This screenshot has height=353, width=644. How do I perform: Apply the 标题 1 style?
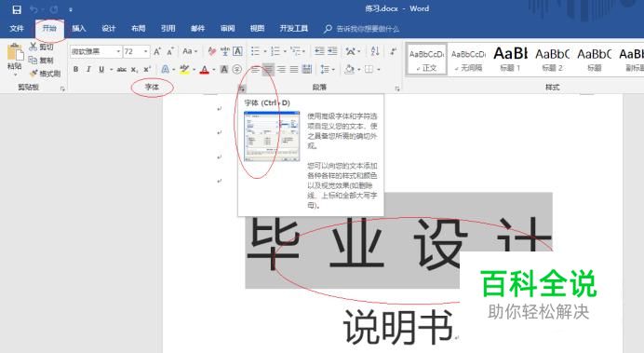click(511, 60)
